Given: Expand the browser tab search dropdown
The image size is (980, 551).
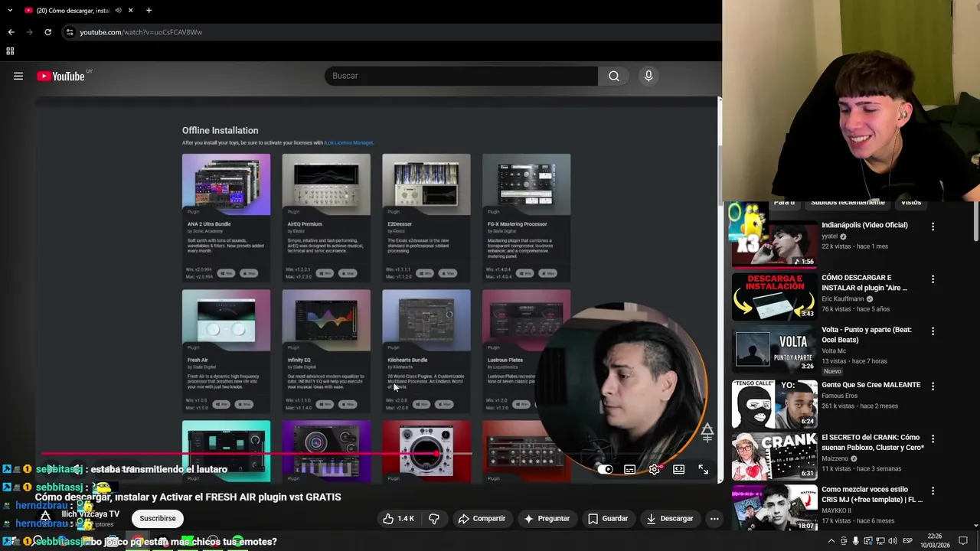Looking at the screenshot, I should click(9, 11).
